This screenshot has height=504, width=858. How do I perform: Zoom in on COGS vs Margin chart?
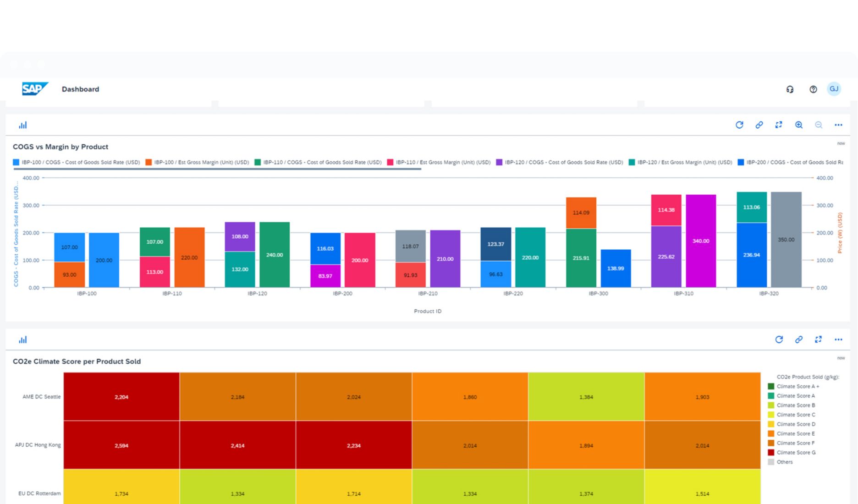coord(799,125)
